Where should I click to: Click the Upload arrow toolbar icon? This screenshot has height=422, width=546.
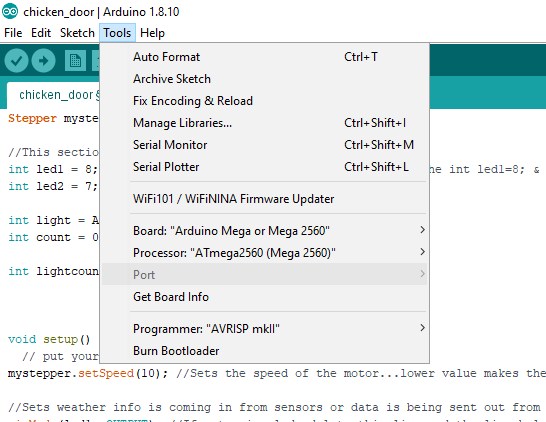pos(43,61)
